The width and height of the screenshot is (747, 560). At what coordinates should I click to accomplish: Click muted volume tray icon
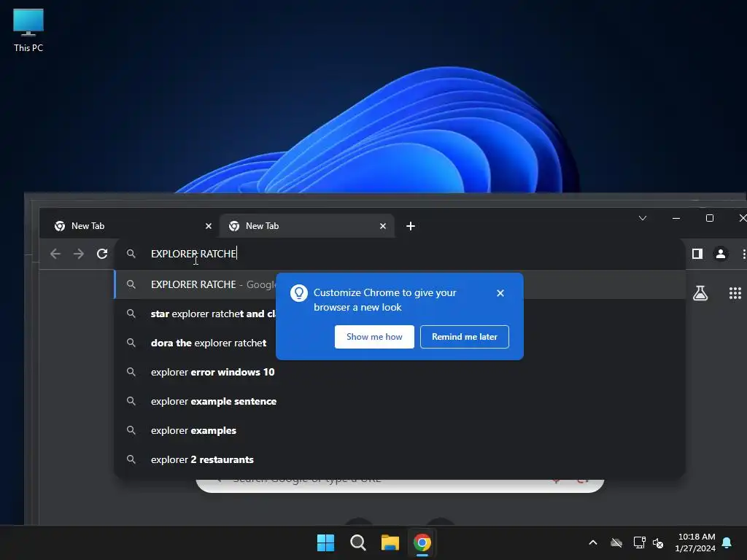coord(658,542)
